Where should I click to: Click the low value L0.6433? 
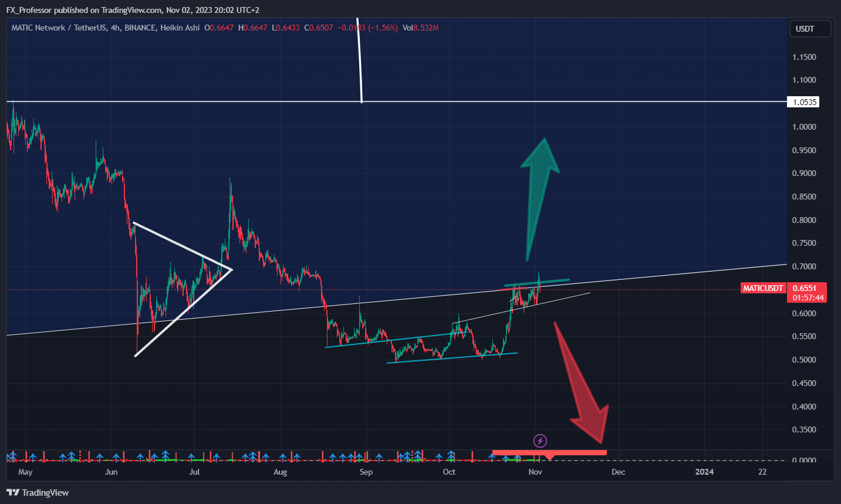pyautogui.click(x=285, y=28)
